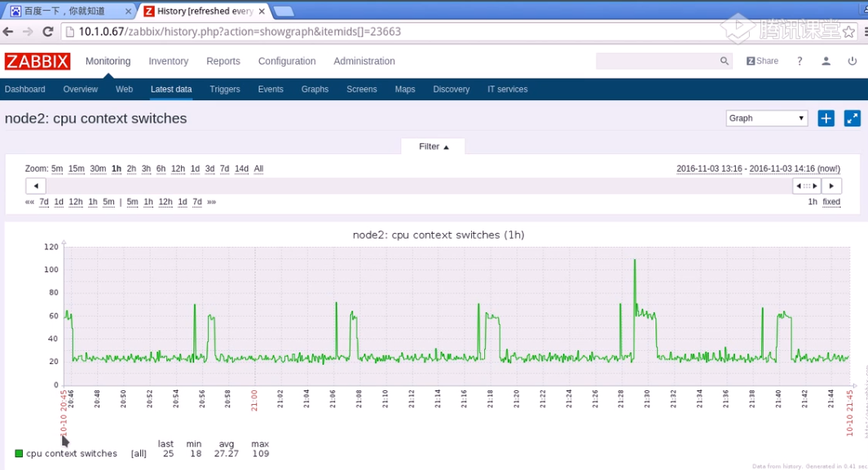This screenshot has width=868, height=470.
Task: Grab the time scrollbar handle
Action: [x=807, y=186]
